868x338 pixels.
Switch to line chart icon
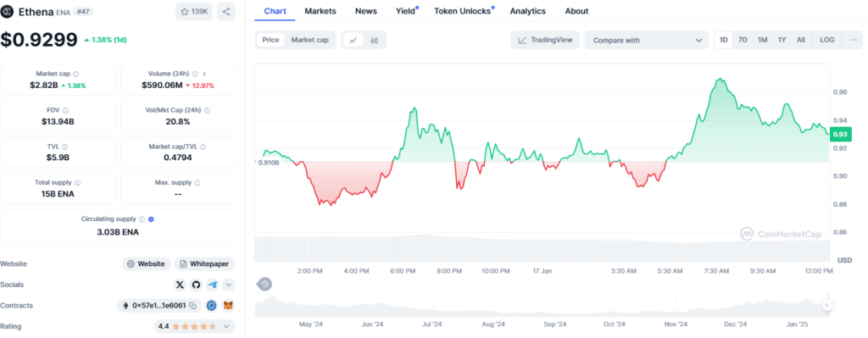tap(353, 40)
